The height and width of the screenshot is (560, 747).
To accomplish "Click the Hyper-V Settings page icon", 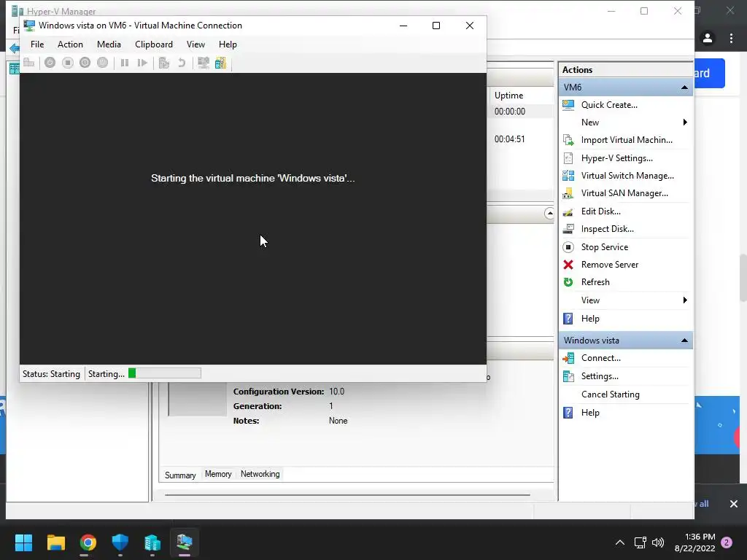I will click(568, 158).
